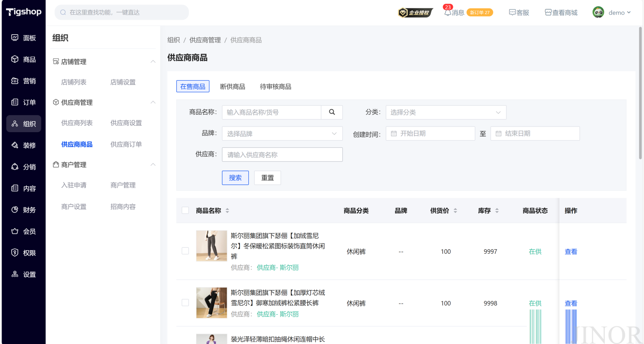Screen dimensions: 644x344
Task: Open the demo account dropdown arrow
Action: coord(629,12)
